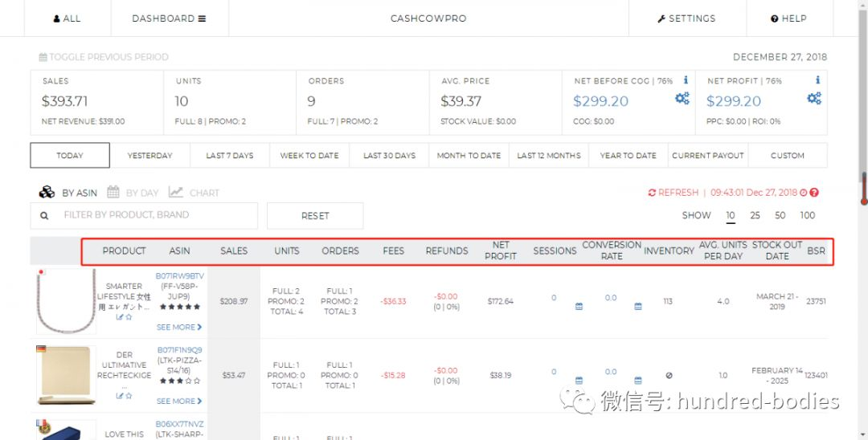The height and width of the screenshot is (440, 868).
Task: Open the DASHBOARD hamburger menu
Action: [169, 18]
